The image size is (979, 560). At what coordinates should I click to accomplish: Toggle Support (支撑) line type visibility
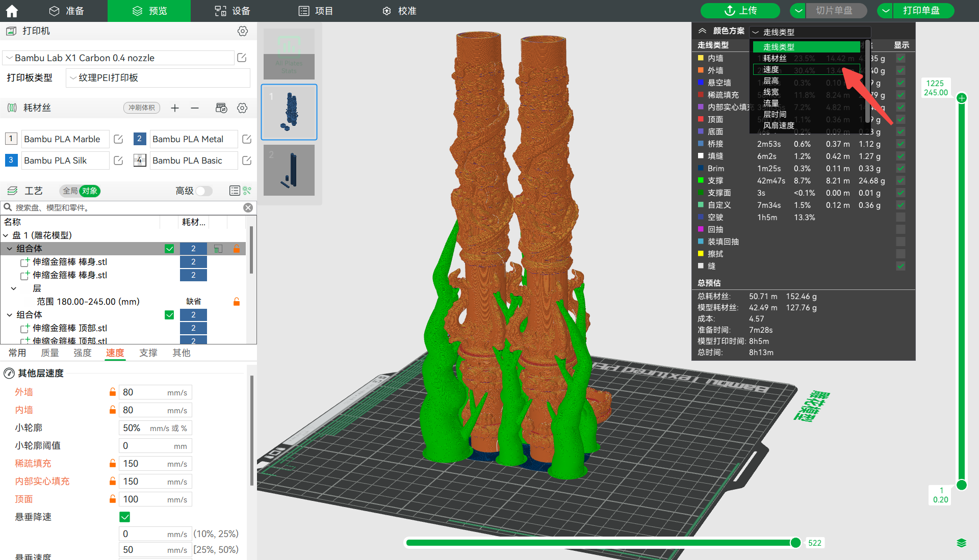click(x=901, y=180)
